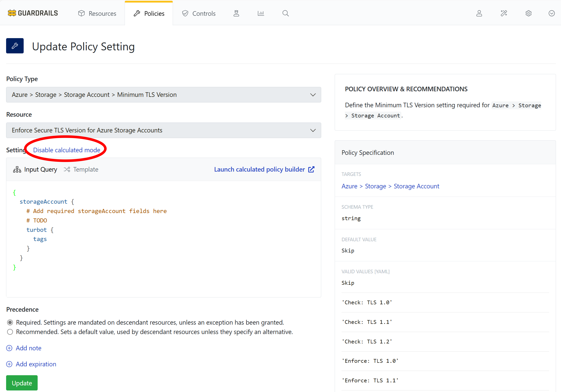
Task: Click the magic wand icon
Action: [x=504, y=13]
